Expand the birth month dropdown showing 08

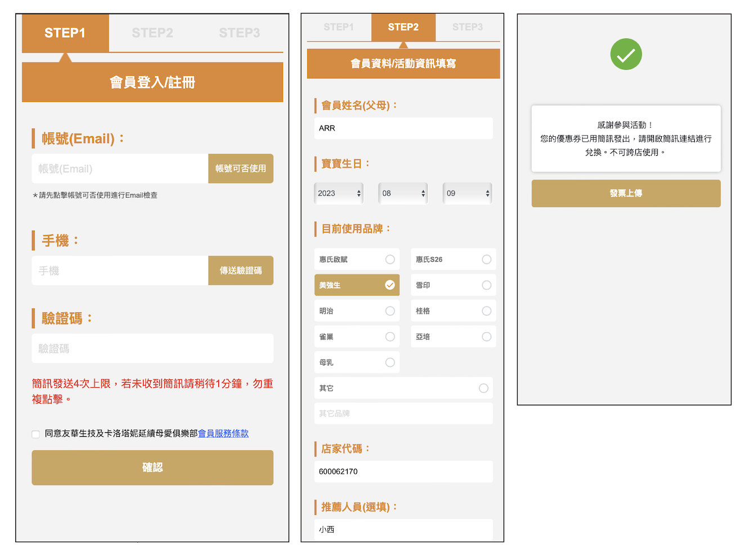point(403,194)
